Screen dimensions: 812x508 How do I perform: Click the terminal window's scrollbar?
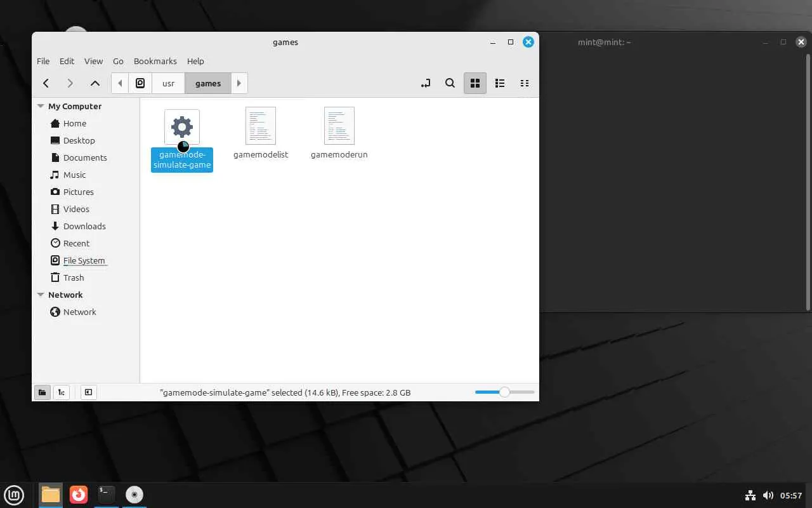pos(808,182)
